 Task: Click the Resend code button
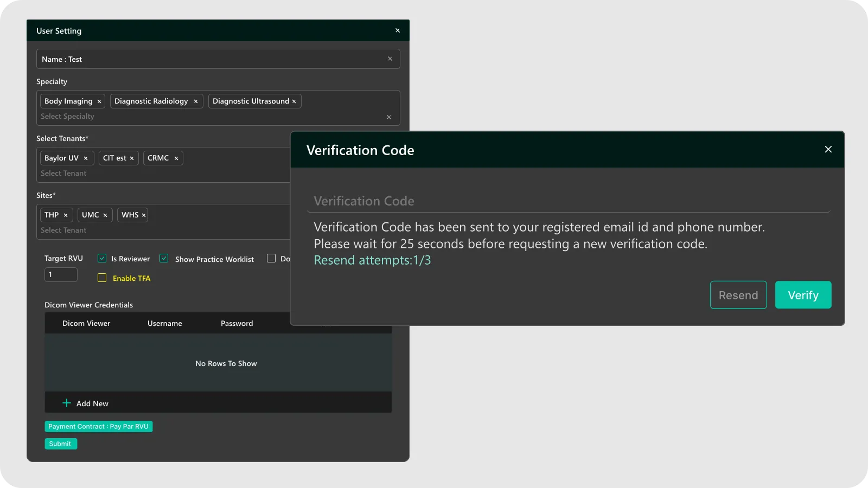(x=738, y=295)
